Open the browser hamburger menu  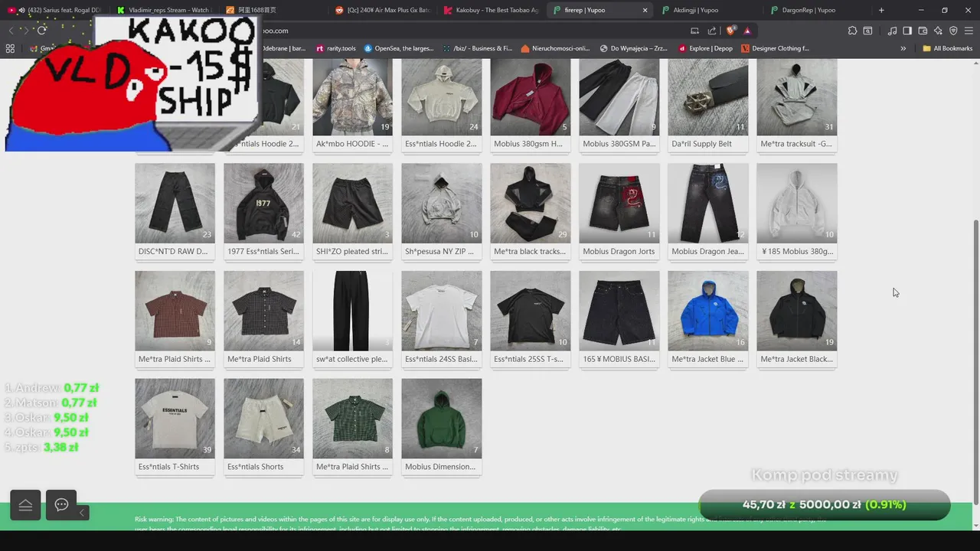point(969,31)
